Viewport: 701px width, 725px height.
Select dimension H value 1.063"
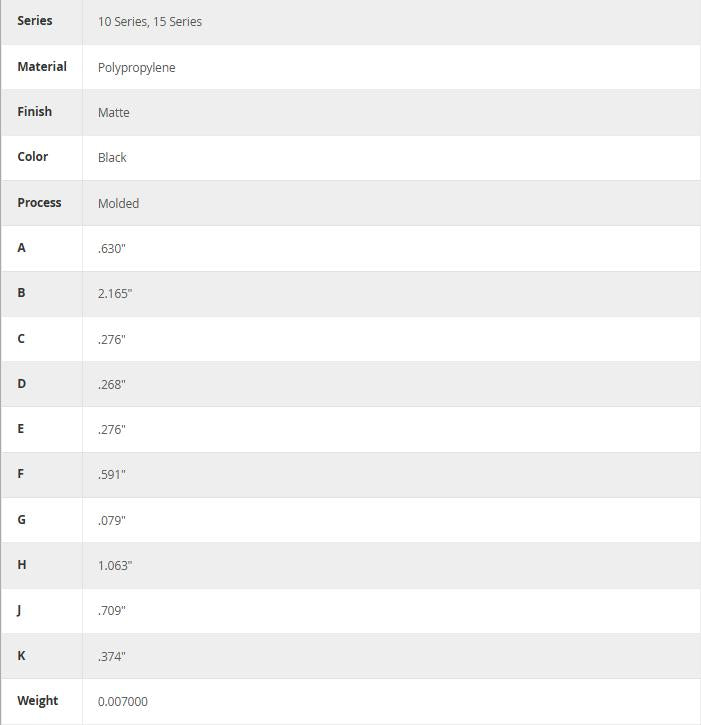coord(115,566)
